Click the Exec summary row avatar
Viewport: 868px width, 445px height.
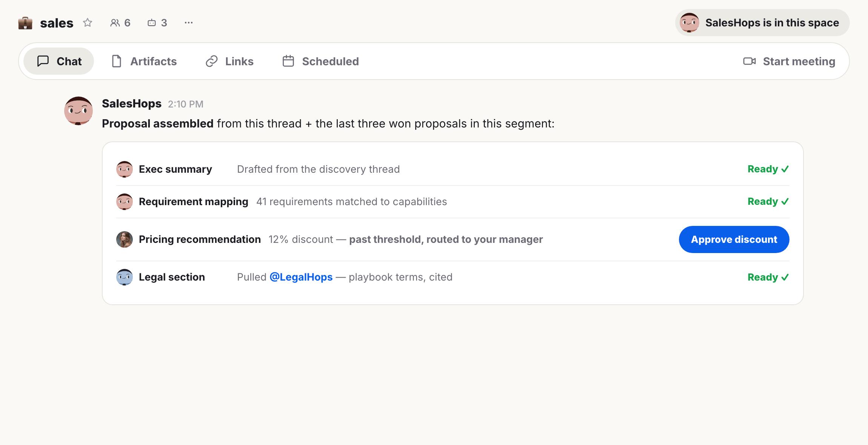125,169
